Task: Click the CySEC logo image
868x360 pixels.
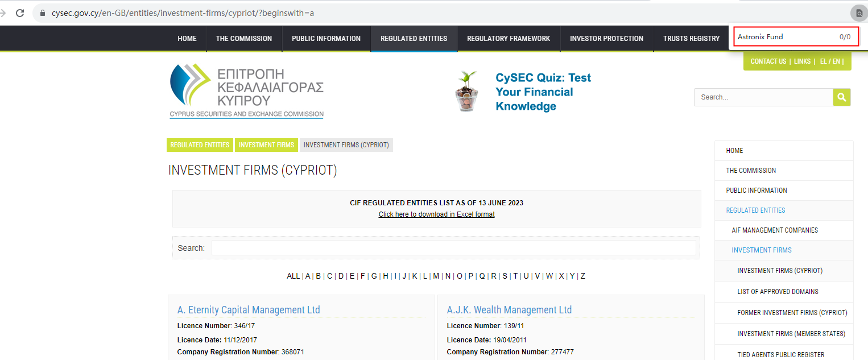Action: 246,91
